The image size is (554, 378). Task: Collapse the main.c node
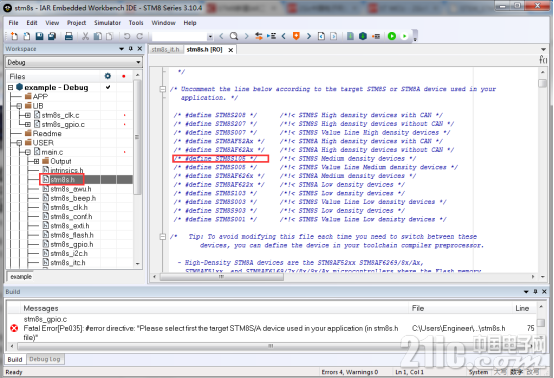coord(28,152)
